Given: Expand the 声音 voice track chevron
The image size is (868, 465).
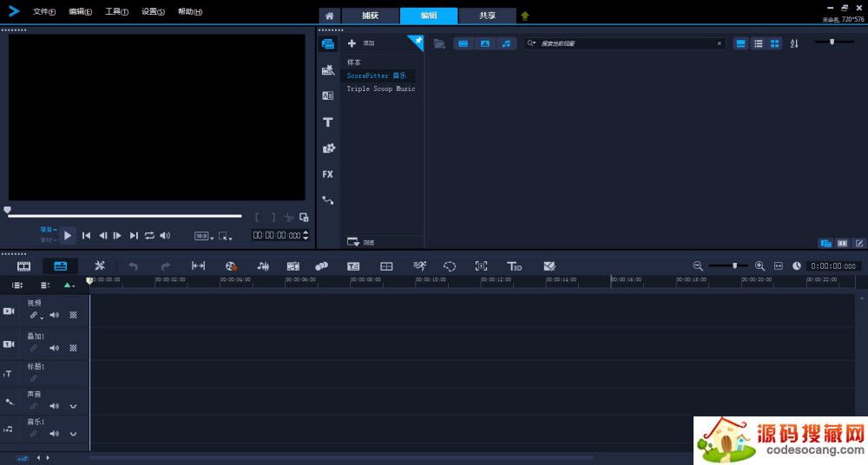Looking at the screenshot, I should point(73,406).
